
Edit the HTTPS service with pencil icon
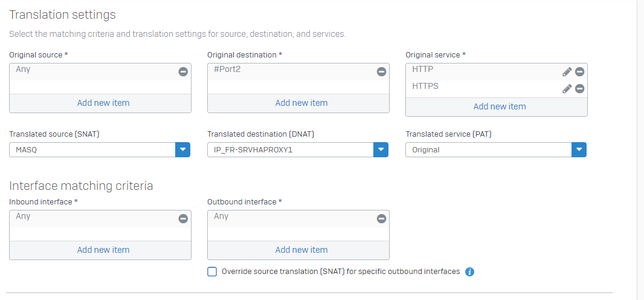(x=567, y=88)
